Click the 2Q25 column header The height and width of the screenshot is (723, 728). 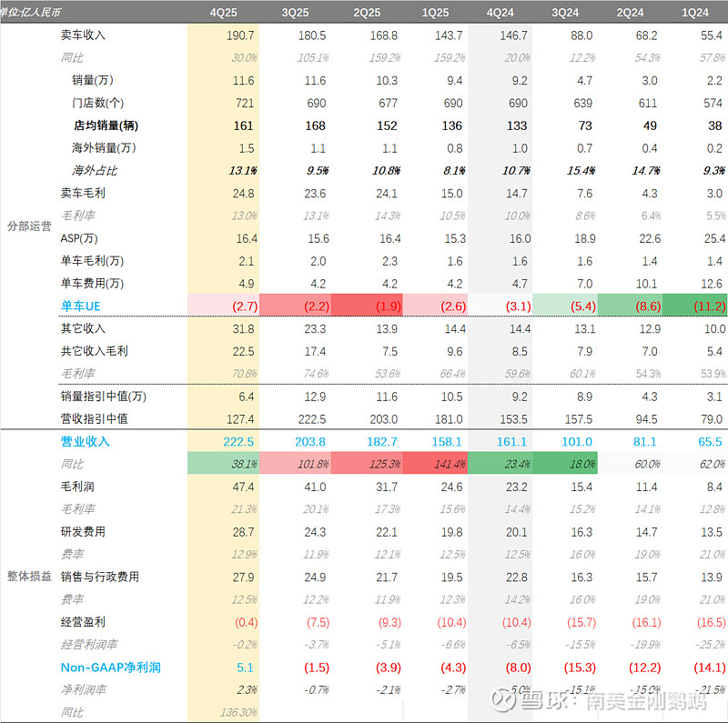[x=367, y=13]
